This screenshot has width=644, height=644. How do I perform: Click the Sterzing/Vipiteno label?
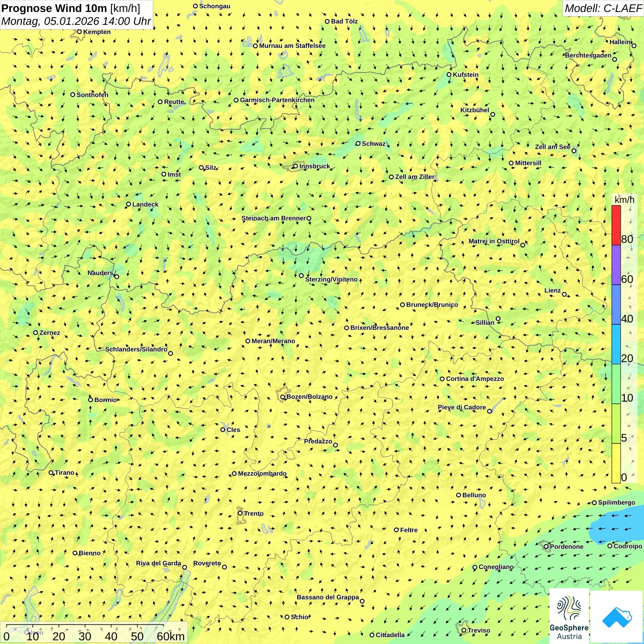pos(331,279)
